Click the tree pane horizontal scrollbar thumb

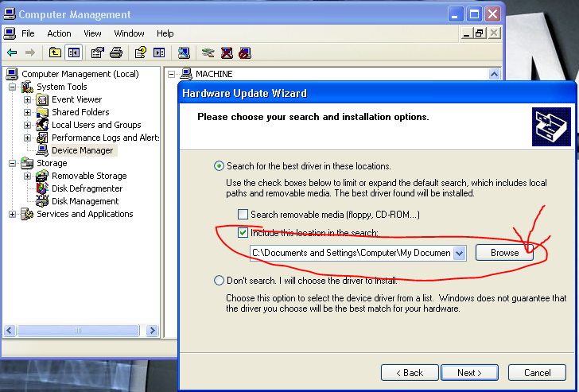[x=78, y=330]
